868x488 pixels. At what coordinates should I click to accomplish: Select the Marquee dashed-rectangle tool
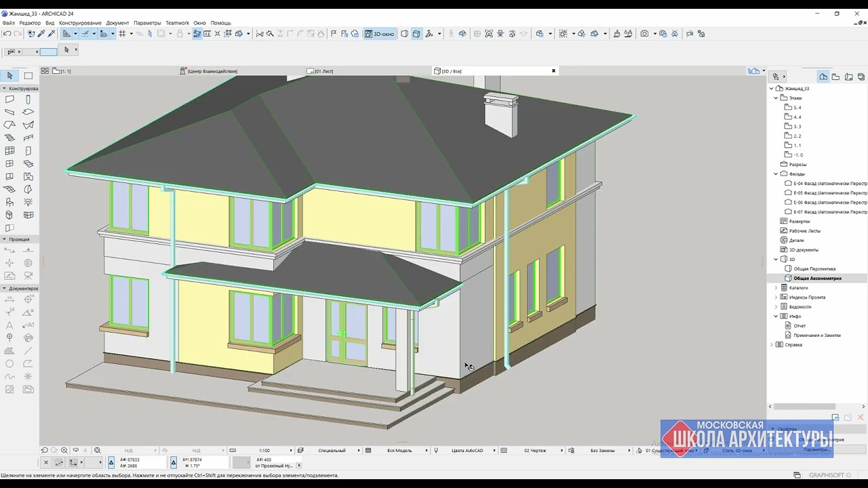[x=28, y=75]
